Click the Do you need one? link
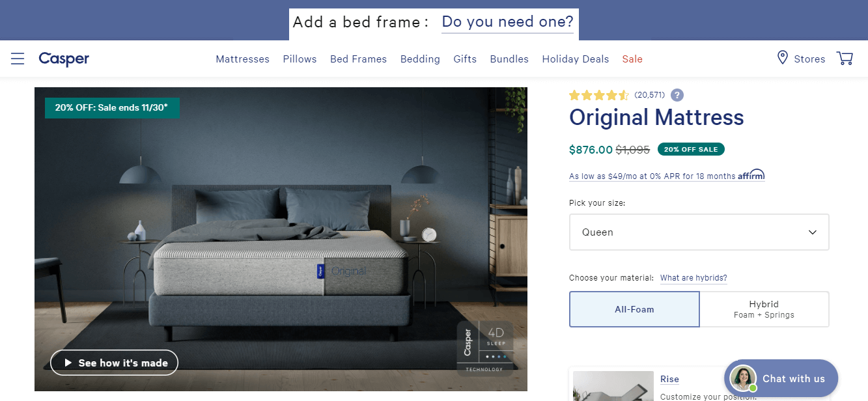This screenshot has height=401, width=868. coord(508,22)
